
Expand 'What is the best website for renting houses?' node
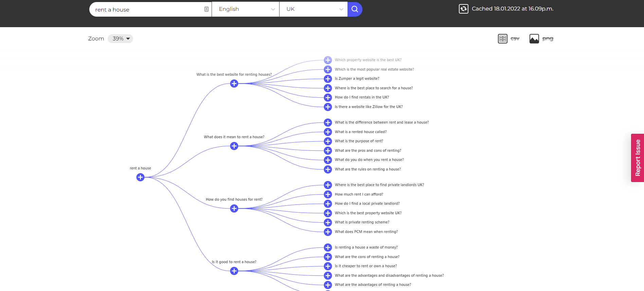point(234,84)
